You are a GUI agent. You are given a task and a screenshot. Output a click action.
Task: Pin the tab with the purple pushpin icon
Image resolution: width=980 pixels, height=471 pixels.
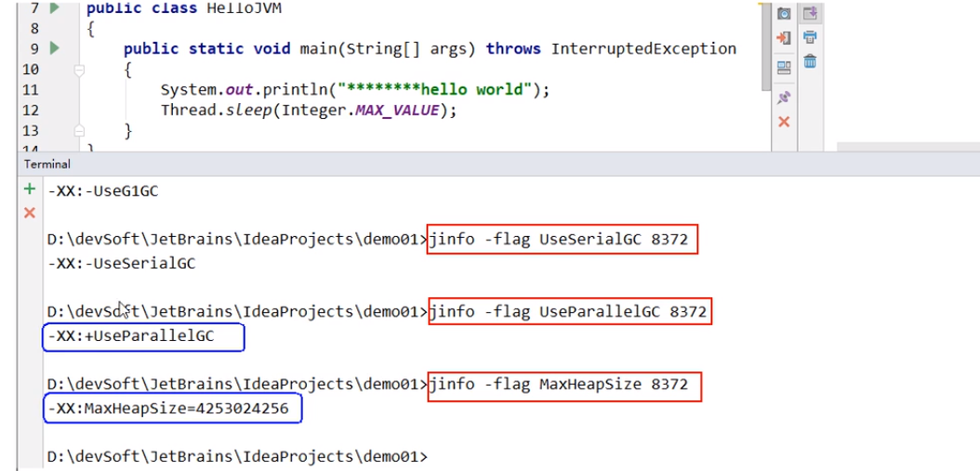point(784,98)
